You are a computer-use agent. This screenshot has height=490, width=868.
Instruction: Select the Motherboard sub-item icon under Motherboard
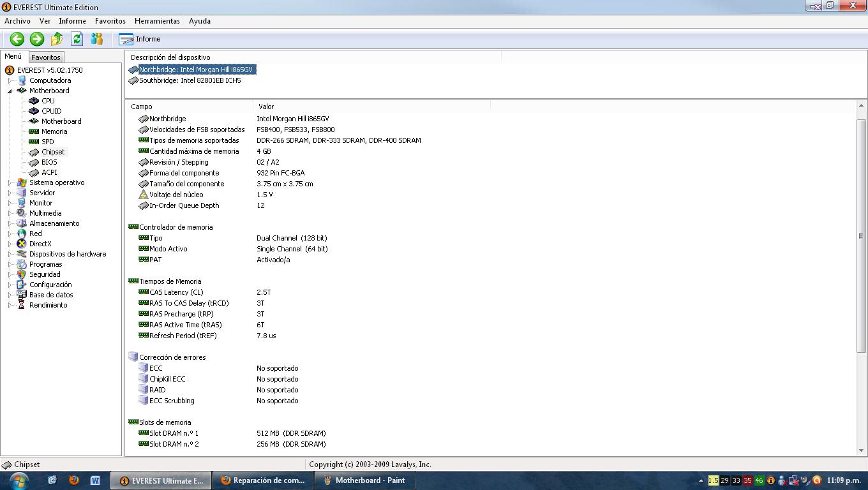34,121
